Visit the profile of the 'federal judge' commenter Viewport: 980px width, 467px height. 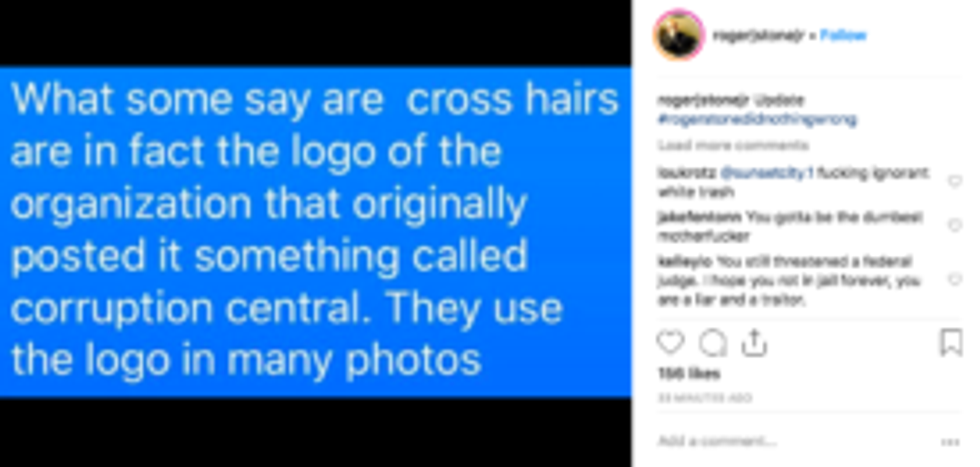(x=684, y=261)
